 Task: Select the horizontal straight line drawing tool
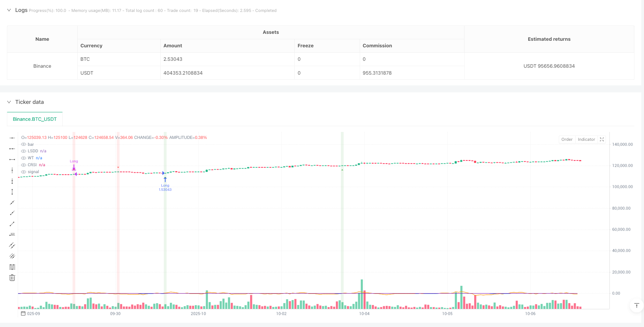tap(12, 138)
